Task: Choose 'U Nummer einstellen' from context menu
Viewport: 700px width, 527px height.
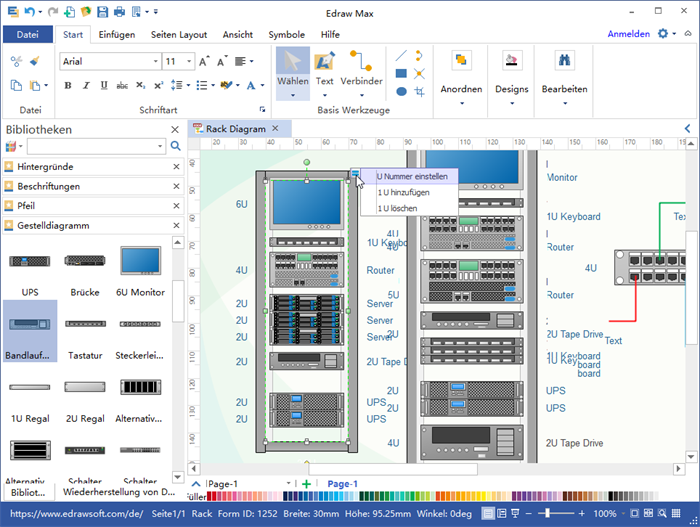Action: point(412,176)
